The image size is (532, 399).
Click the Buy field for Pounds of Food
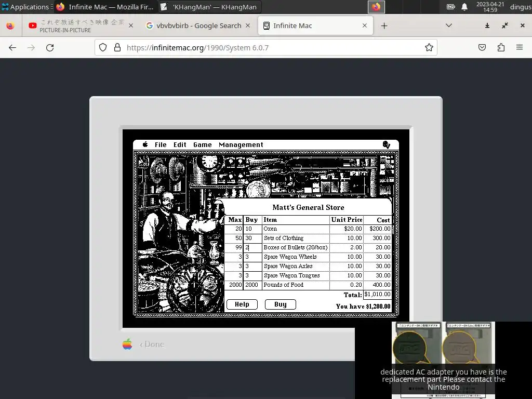click(x=252, y=285)
